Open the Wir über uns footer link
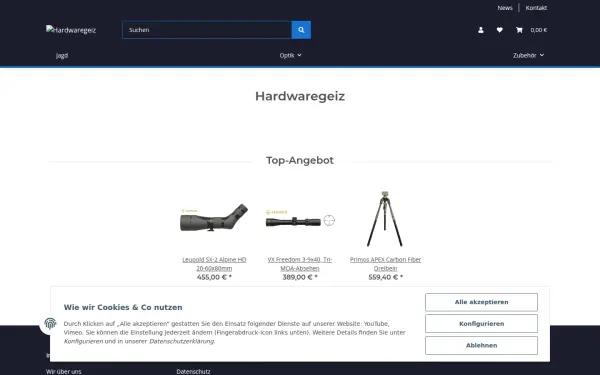 [x=64, y=371]
